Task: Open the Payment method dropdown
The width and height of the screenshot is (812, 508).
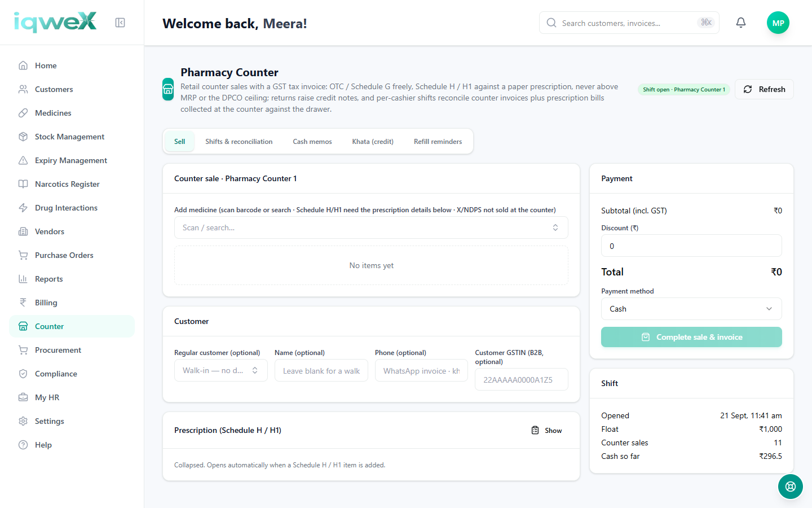Action: tap(691, 309)
